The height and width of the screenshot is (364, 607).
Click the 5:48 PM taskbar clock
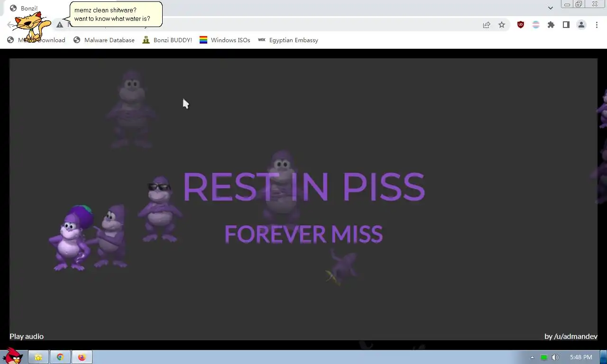click(581, 357)
